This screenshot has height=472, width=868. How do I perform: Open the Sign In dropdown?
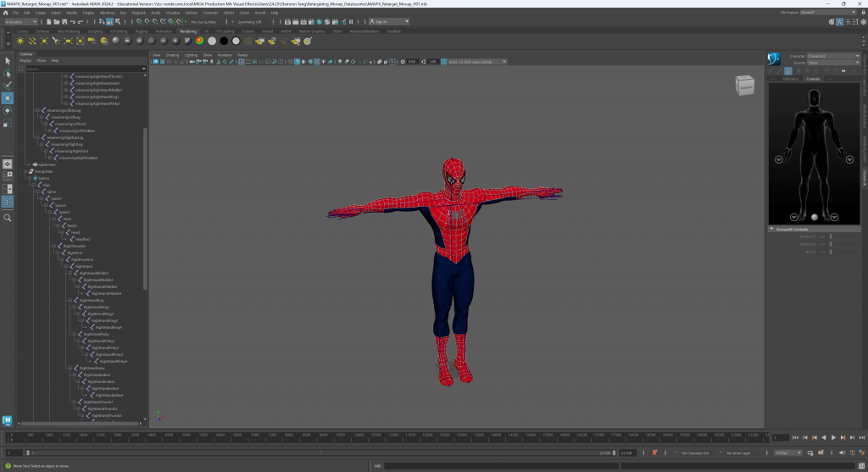(x=389, y=22)
